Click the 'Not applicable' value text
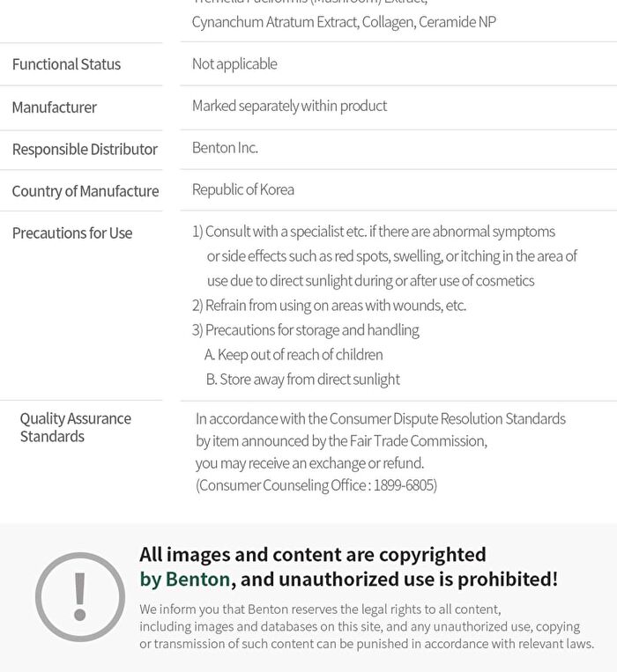Screen dimensions: 617x672 pos(234,64)
